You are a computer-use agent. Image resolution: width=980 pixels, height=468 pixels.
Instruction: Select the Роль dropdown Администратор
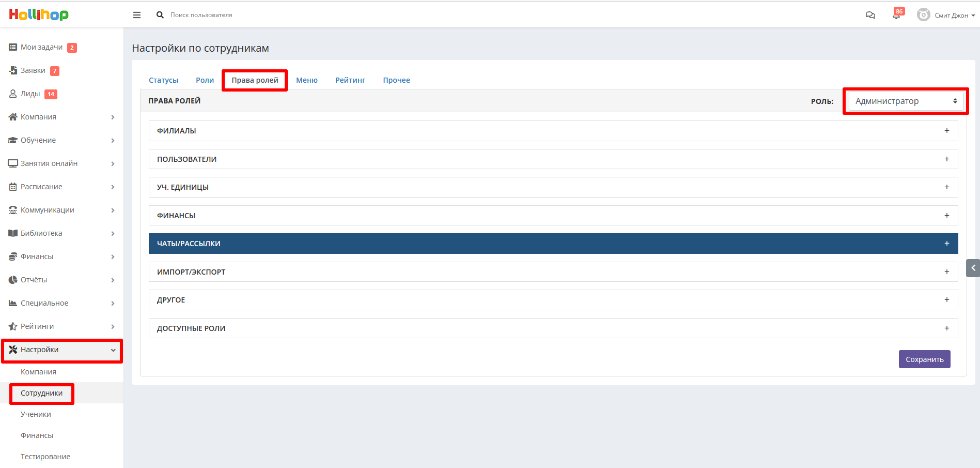pos(906,101)
